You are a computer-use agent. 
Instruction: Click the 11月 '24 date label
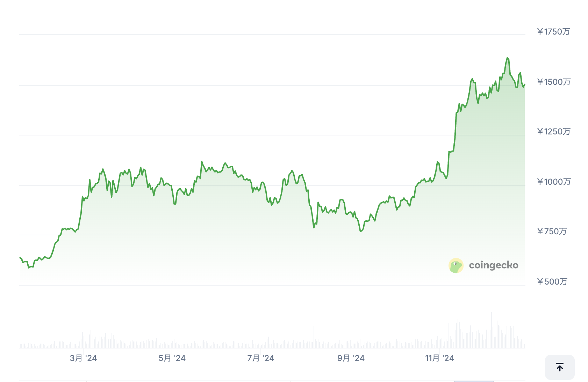click(439, 358)
